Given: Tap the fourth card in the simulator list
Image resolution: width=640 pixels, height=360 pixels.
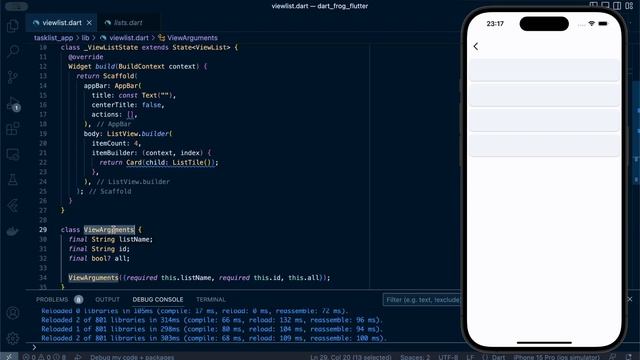Looking at the screenshot, I should [544, 145].
